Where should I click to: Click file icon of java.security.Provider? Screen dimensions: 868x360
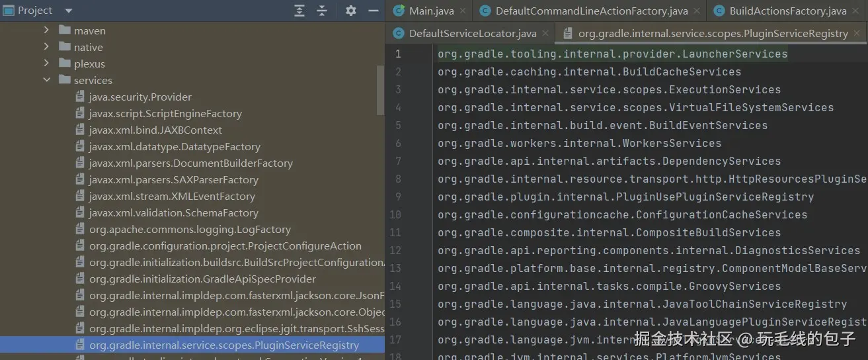pos(80,97)
